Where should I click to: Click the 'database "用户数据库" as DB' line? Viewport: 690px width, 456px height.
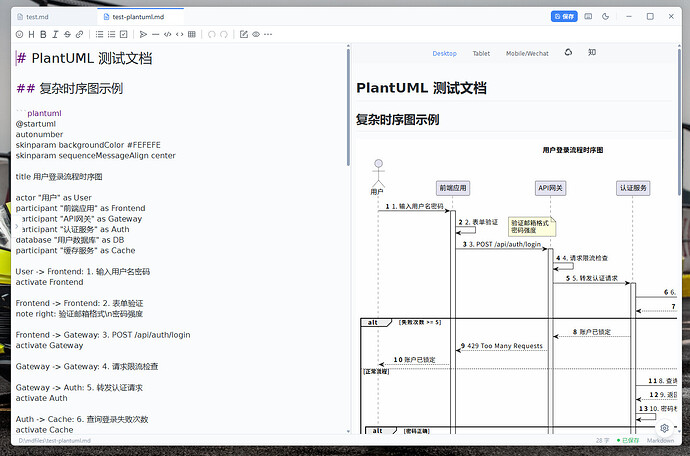coord(70,240)
